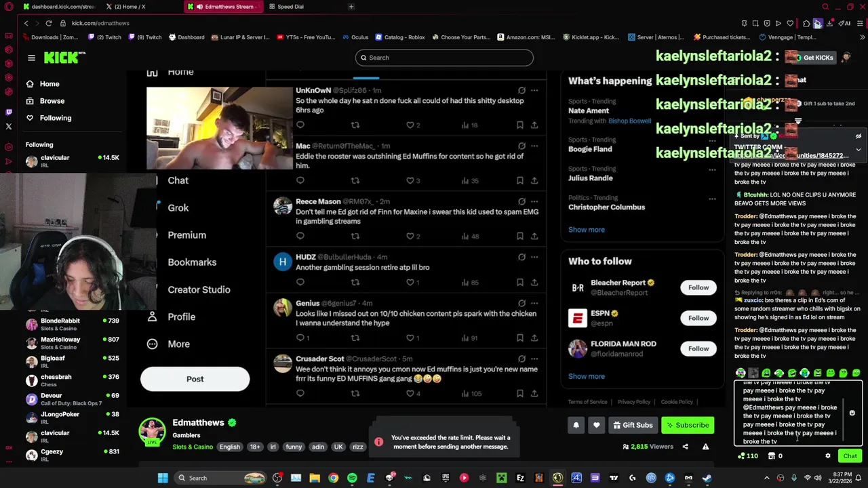Click the channel points 110 icon

748,456
